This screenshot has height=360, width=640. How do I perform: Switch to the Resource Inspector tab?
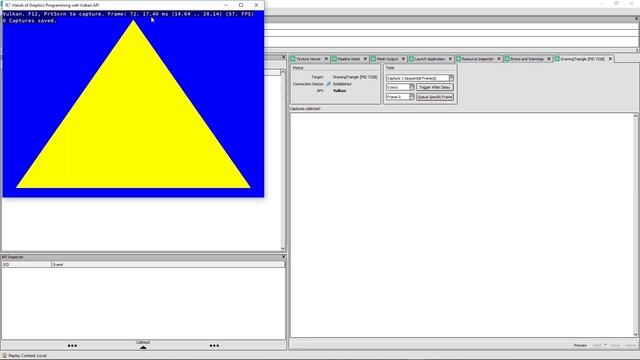click(478, 59)
